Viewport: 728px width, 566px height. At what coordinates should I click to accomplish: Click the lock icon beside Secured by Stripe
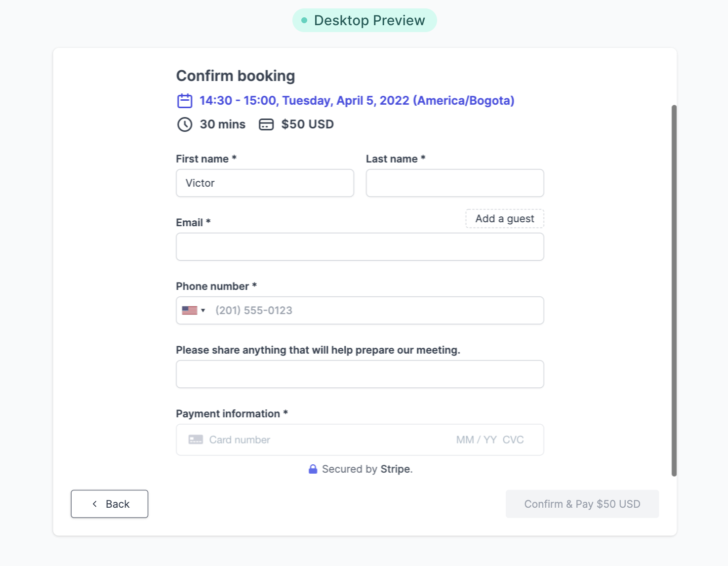pyautogui.click(x=313, y=469)
